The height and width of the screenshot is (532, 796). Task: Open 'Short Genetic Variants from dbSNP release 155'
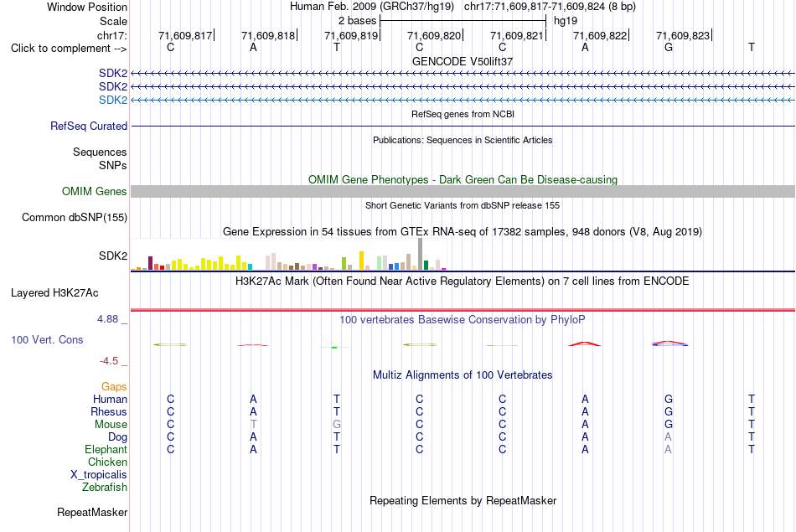point(463,205)
